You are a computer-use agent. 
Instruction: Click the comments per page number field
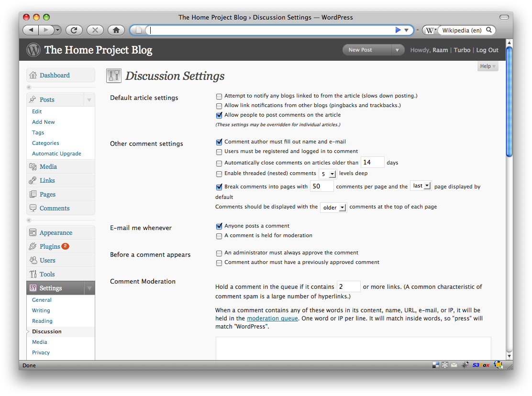coord(321,187)
